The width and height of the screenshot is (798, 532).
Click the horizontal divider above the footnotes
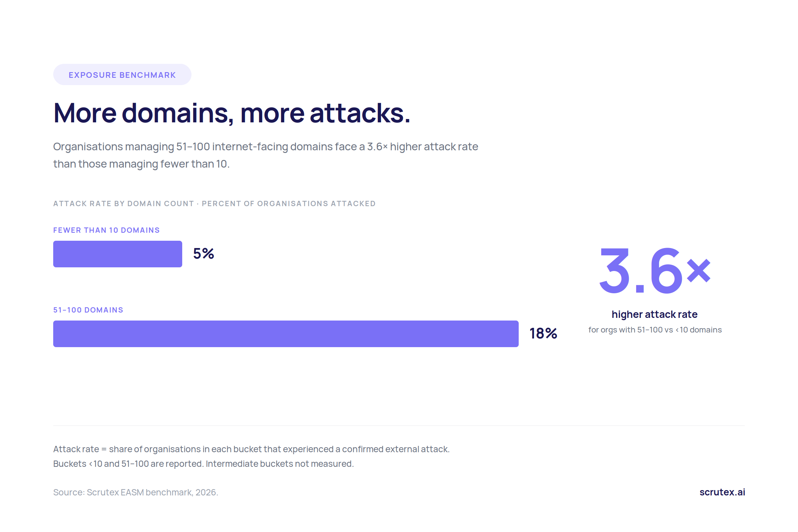[399, 426]
